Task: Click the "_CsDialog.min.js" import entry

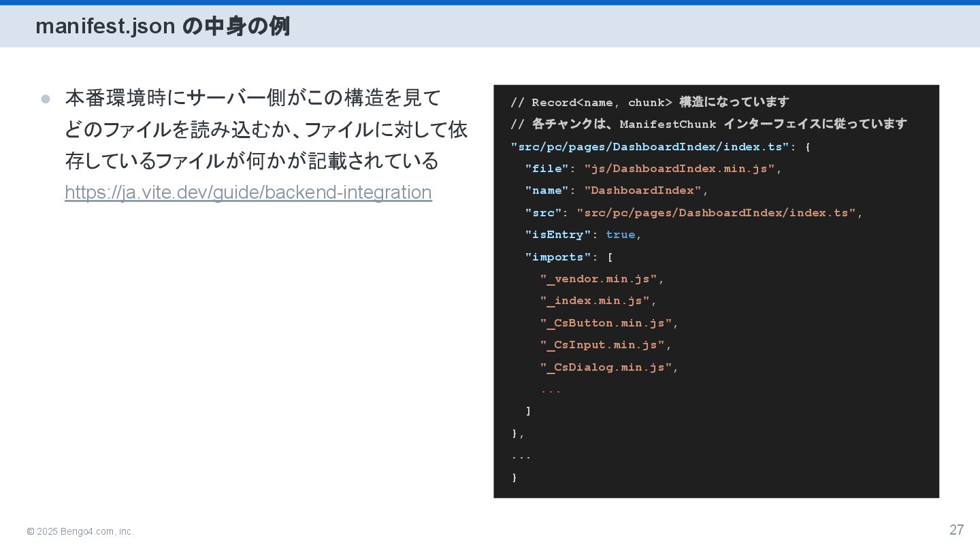Action: tap(606, 367)
